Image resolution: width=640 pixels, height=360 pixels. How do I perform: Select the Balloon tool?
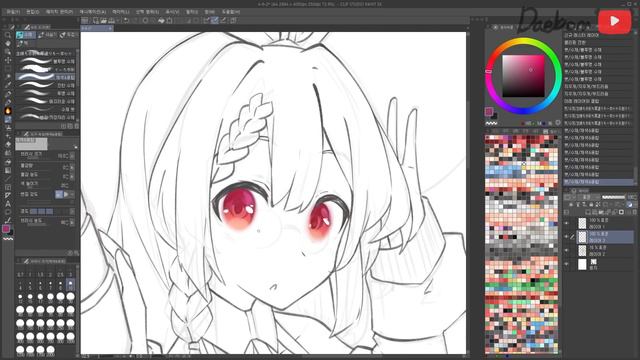8,212
